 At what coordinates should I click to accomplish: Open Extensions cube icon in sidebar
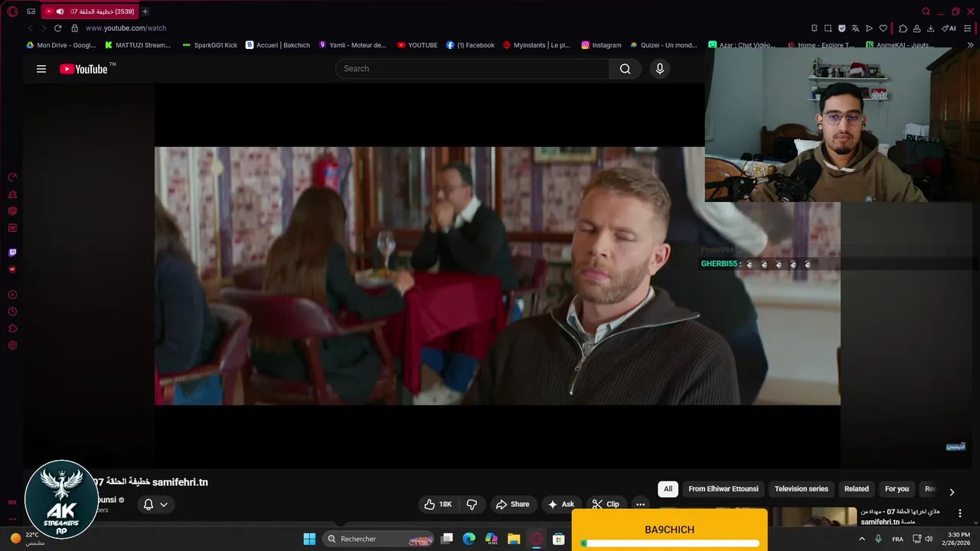(x=12, y=328)
